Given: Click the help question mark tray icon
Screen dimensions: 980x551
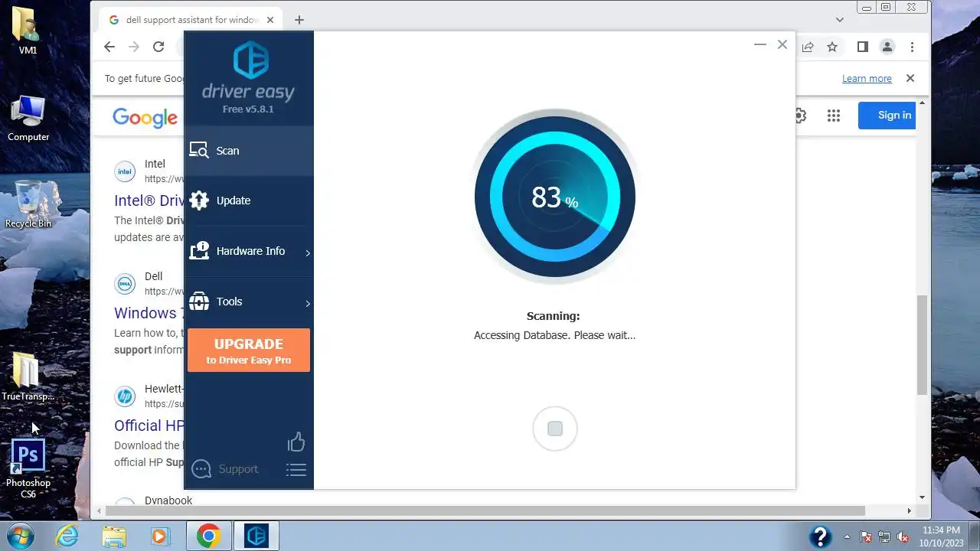Looking at the screenshot, I should pyautogui.click(x=820, y=536).
